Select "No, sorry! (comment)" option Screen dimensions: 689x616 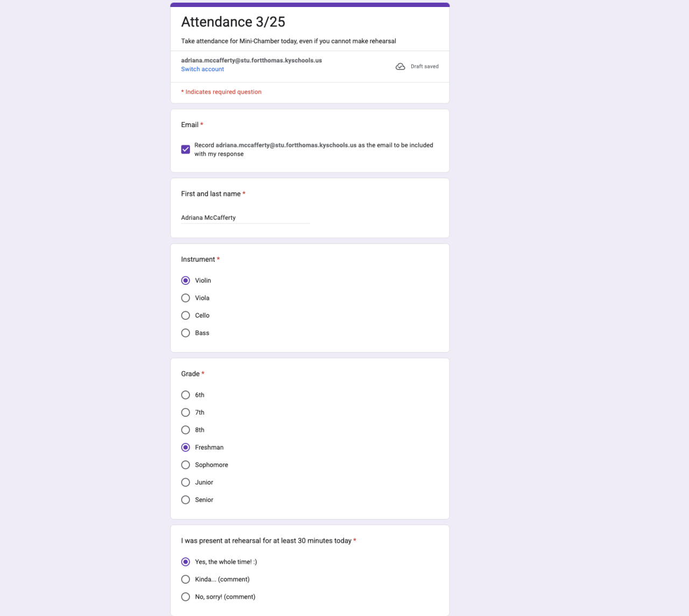point(186,597)
